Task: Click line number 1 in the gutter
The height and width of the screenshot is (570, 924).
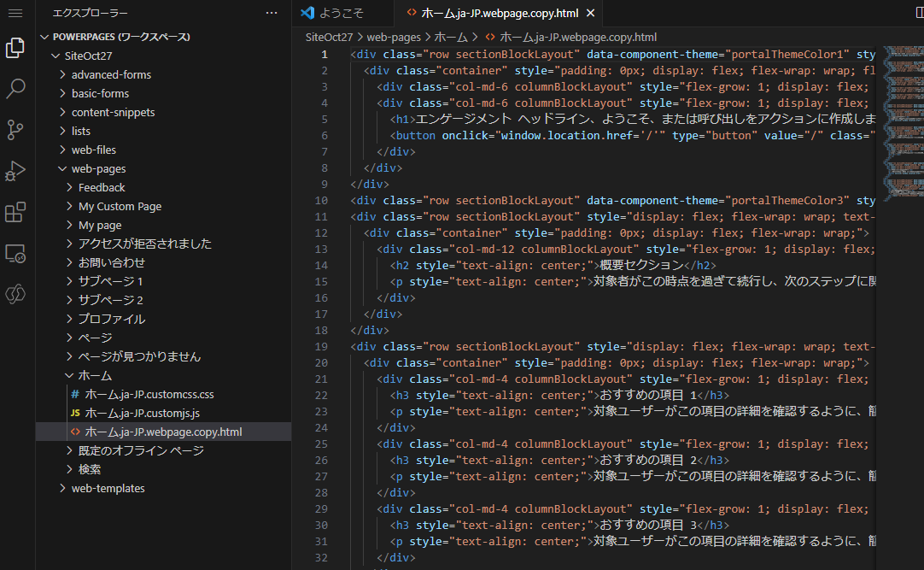Action: pos(325,54)
